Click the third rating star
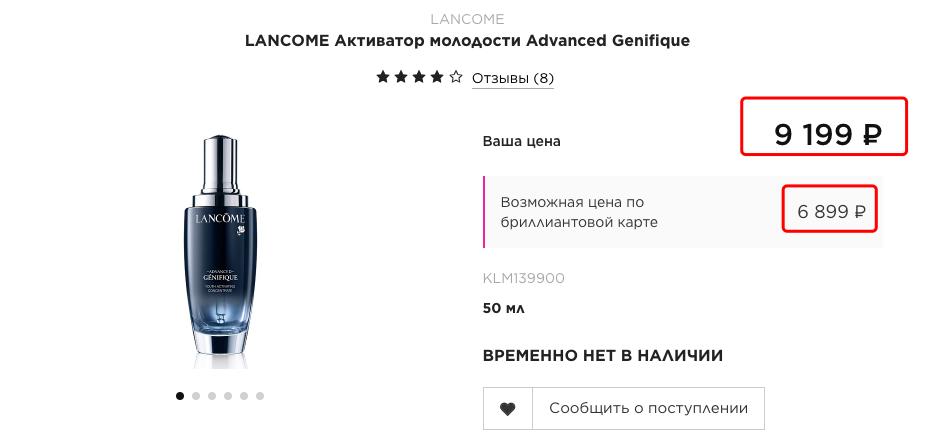 click(x=419, y=78)
